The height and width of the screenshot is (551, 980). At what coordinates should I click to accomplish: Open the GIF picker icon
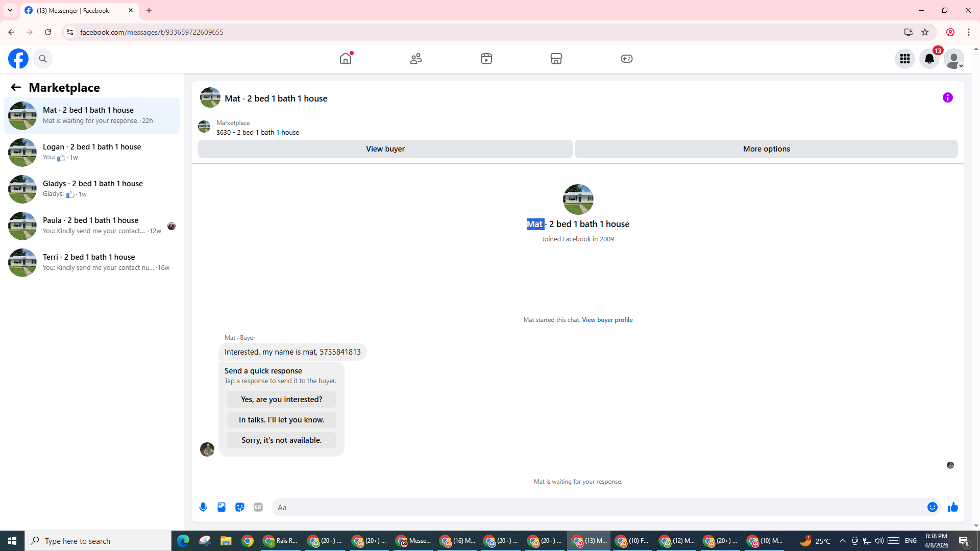[x=258, y=507]
